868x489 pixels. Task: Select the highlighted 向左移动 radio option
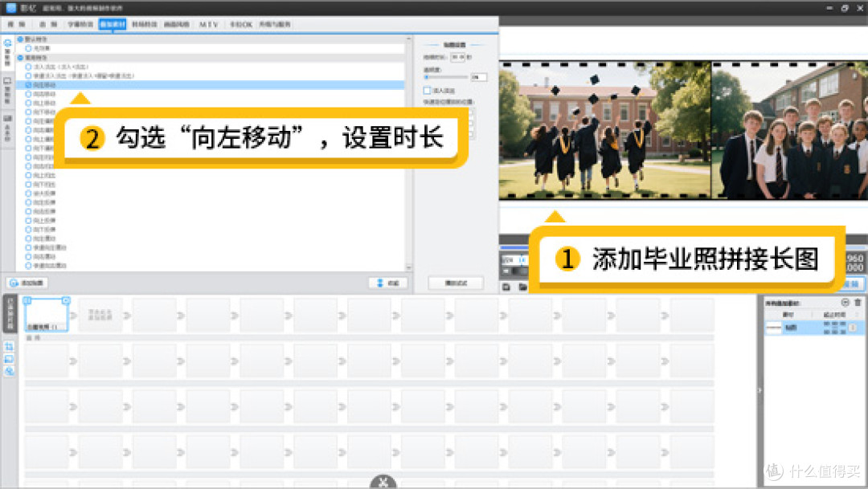coord(28,85)
